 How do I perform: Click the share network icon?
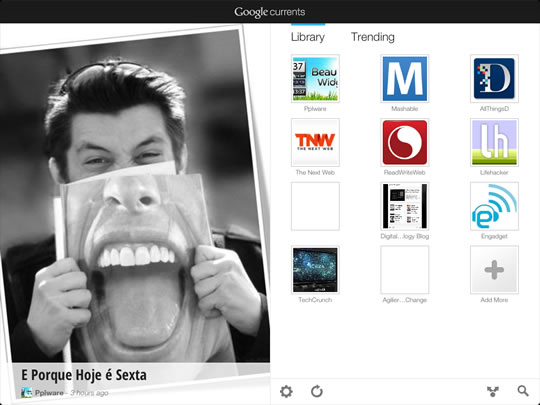tap(493, 391)
